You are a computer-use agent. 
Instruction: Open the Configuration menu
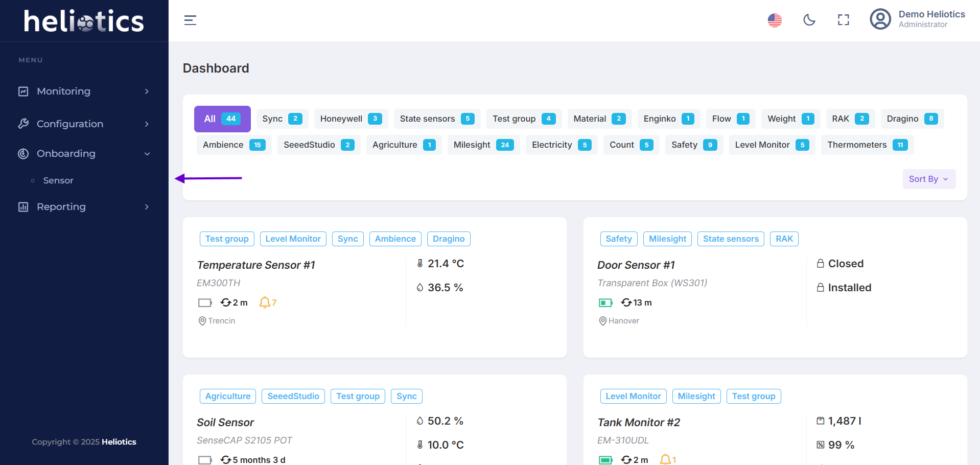pos(84,124)
